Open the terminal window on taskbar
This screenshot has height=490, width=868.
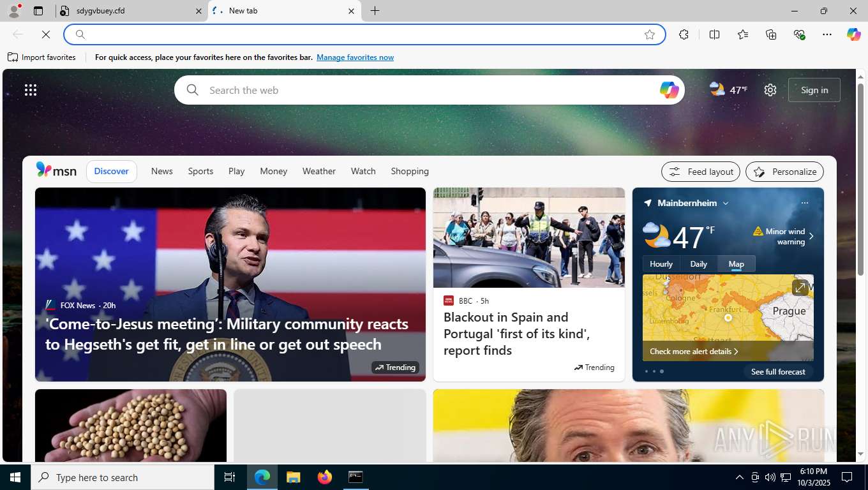tap(355, 477)
